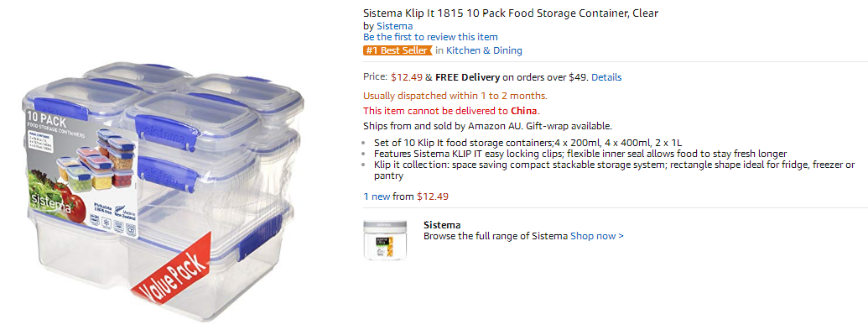
Task: Open the '1 new' offers link
Action: coord(377,196)
